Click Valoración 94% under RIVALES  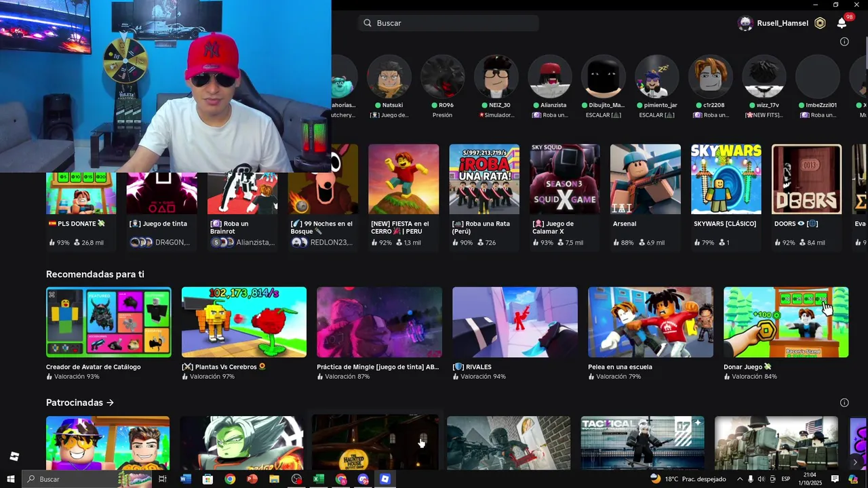tap(479, 376)
